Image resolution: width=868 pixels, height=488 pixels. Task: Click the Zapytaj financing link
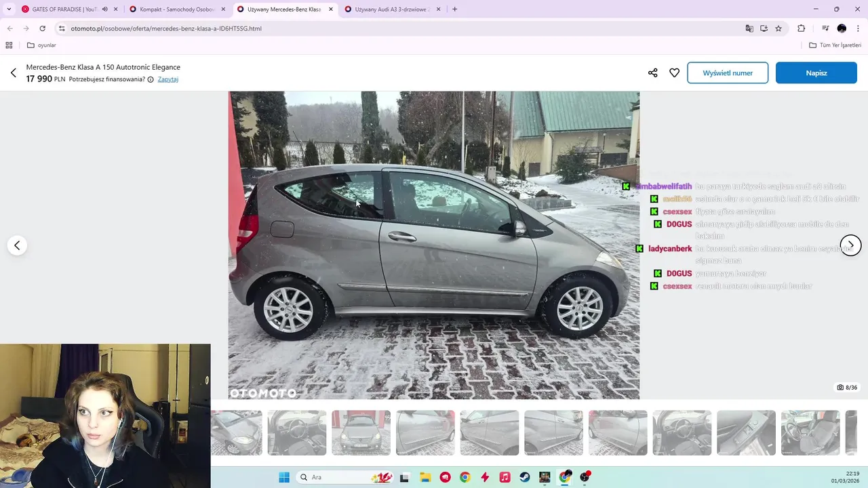pyautogui.click(x=168, y=79)
